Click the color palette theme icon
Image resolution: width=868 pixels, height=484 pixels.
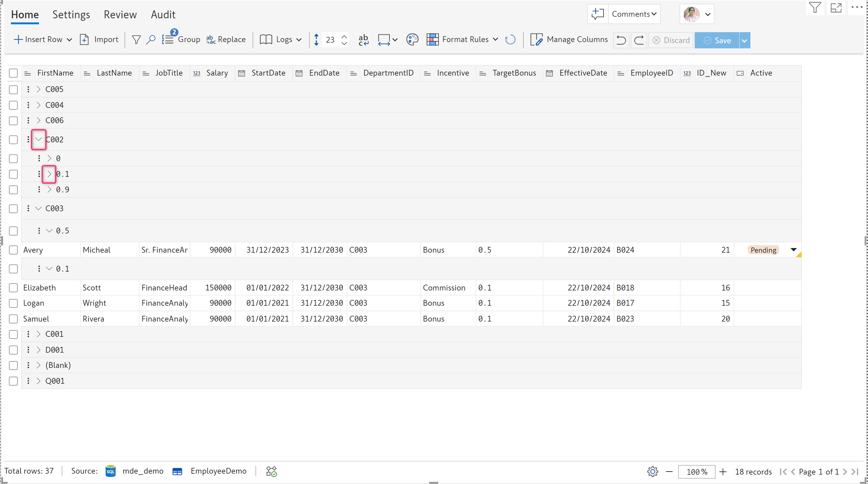tap(412, 40)
